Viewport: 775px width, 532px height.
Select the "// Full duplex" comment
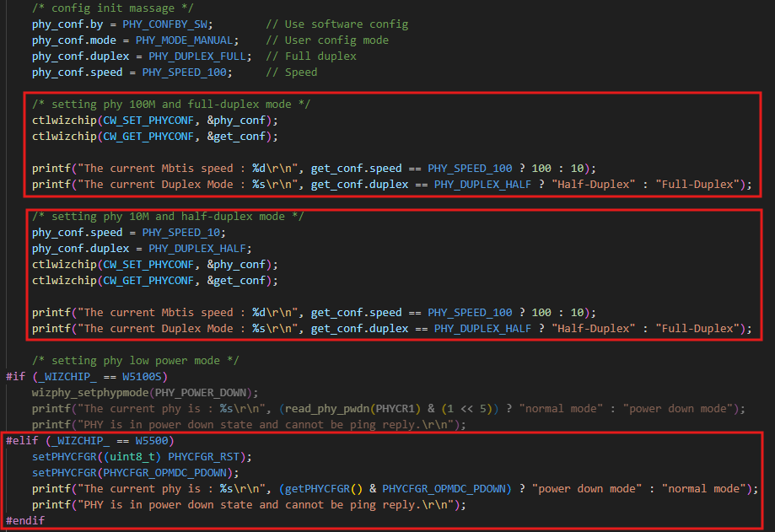(311, 56)
